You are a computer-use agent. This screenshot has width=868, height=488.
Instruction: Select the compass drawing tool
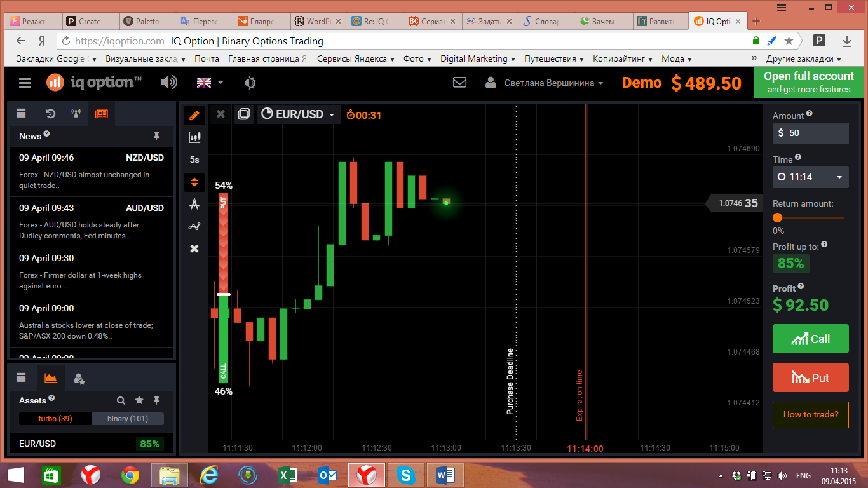point(194,204)
